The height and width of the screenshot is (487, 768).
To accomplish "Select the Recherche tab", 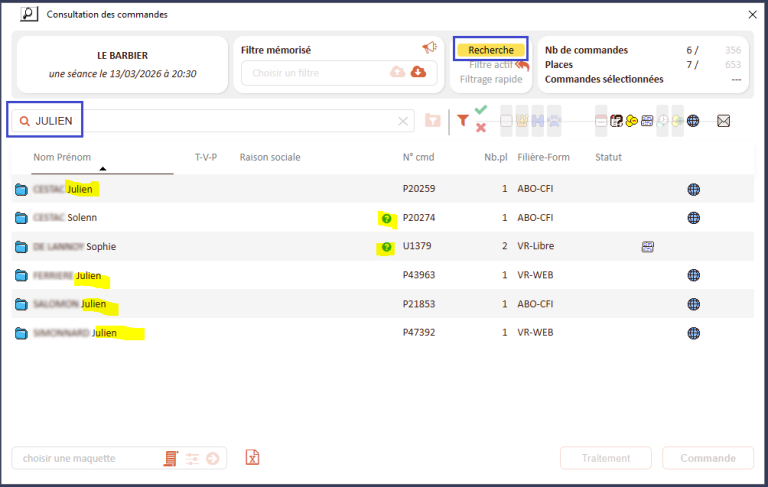I will [491, 50].
